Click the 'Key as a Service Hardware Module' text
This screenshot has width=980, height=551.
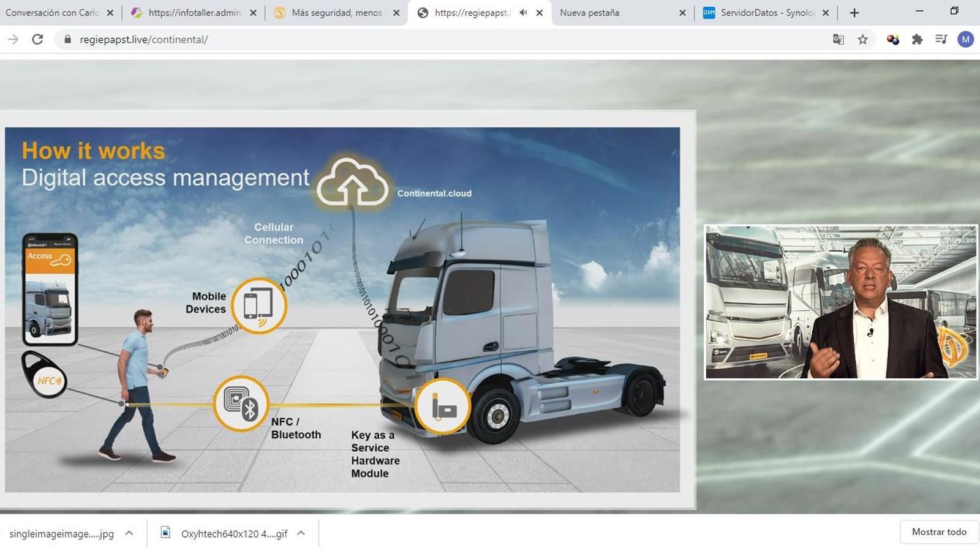click(x=375, y=454)
